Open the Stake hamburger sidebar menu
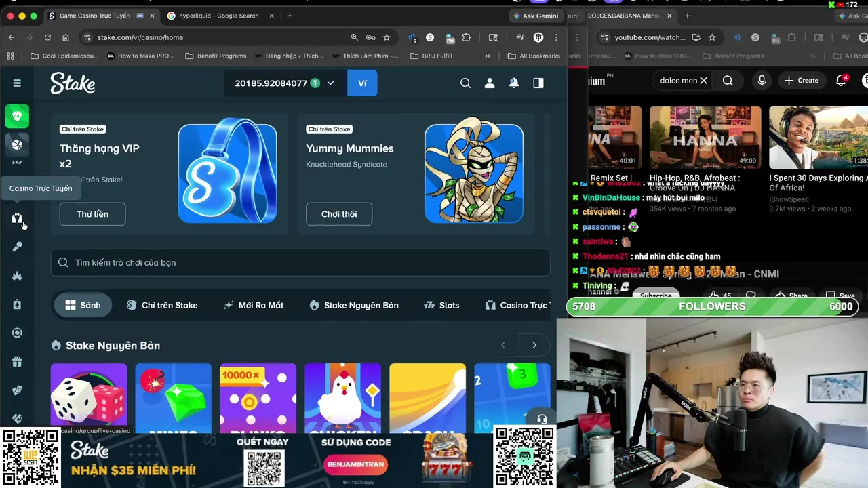This screenshot has height=488, width=868. point(17,83)
